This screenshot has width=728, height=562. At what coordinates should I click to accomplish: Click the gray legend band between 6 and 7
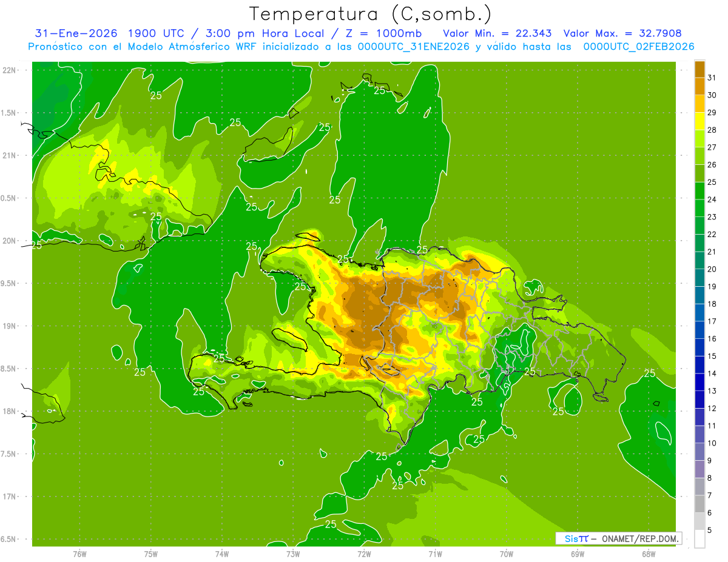point(699,504)
